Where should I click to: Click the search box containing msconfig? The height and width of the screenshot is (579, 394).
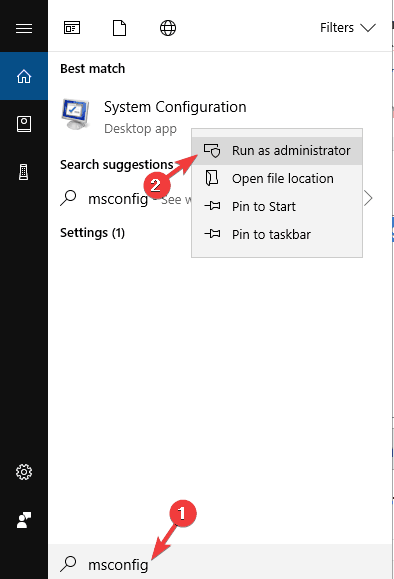coord(219,563)
